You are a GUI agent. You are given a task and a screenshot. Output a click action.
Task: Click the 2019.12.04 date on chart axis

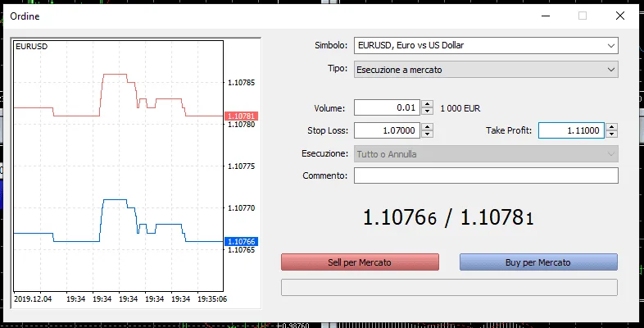coord(33,299)
